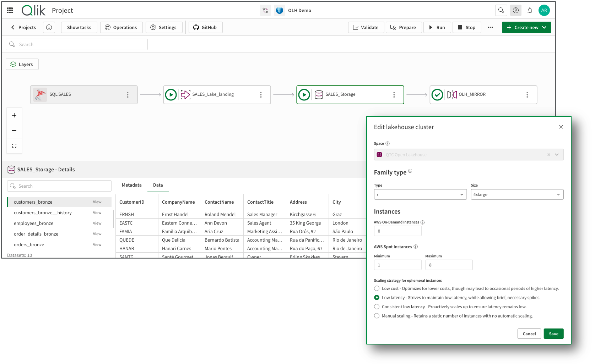Zoom out on the pipeline canvas

[x=14, y=131]
